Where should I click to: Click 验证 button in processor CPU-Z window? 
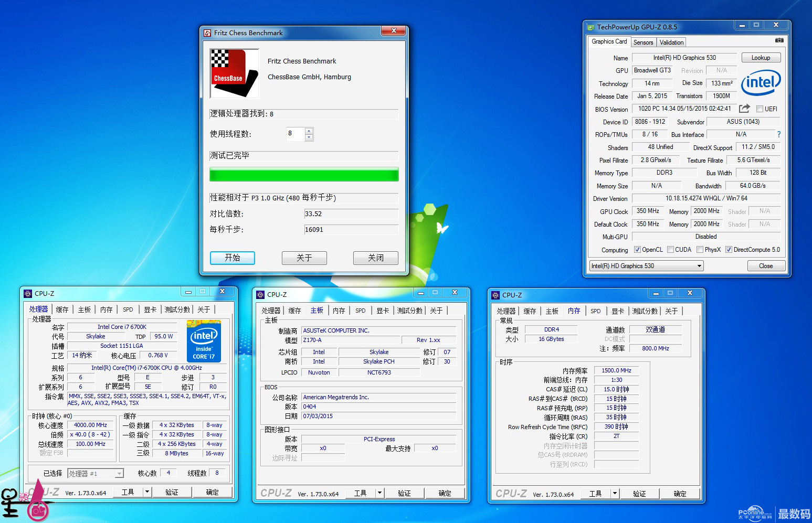(x=172, y=492)
